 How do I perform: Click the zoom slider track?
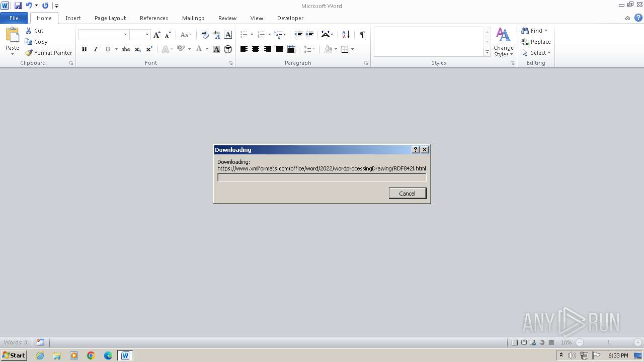[x=609, y=342]
